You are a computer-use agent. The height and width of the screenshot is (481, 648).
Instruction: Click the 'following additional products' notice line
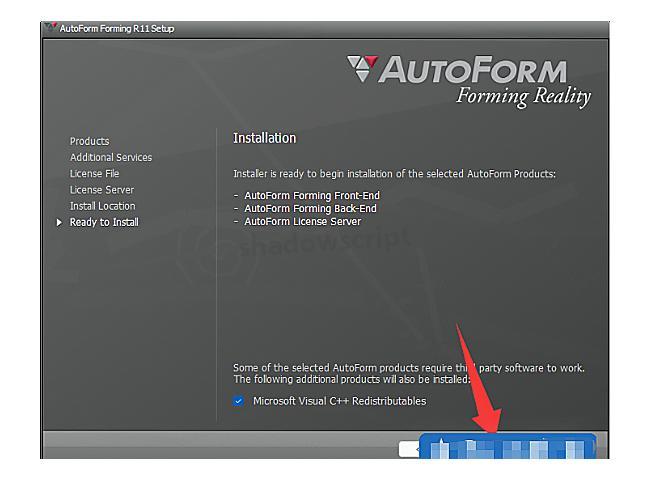point(351,379)
